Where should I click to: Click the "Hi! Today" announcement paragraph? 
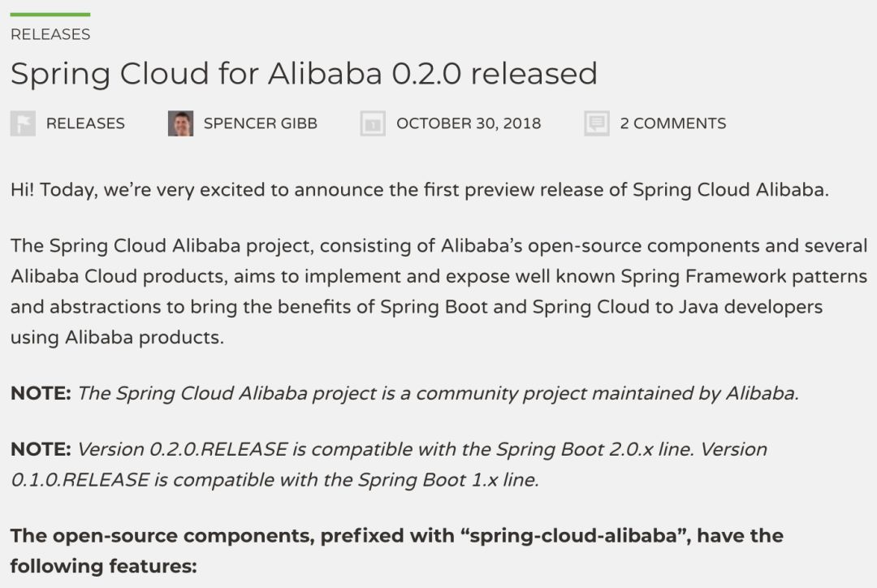(419, 190)
